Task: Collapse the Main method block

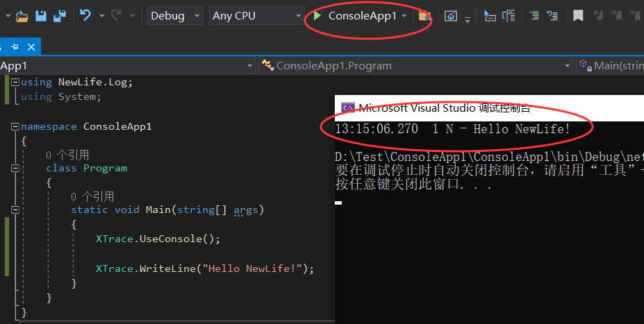Action: (15, 210)
